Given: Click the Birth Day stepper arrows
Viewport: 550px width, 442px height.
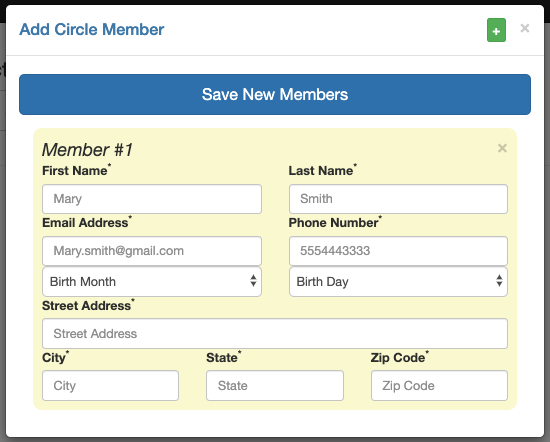Looking at the screenshot, I should [x=499, y=281].
